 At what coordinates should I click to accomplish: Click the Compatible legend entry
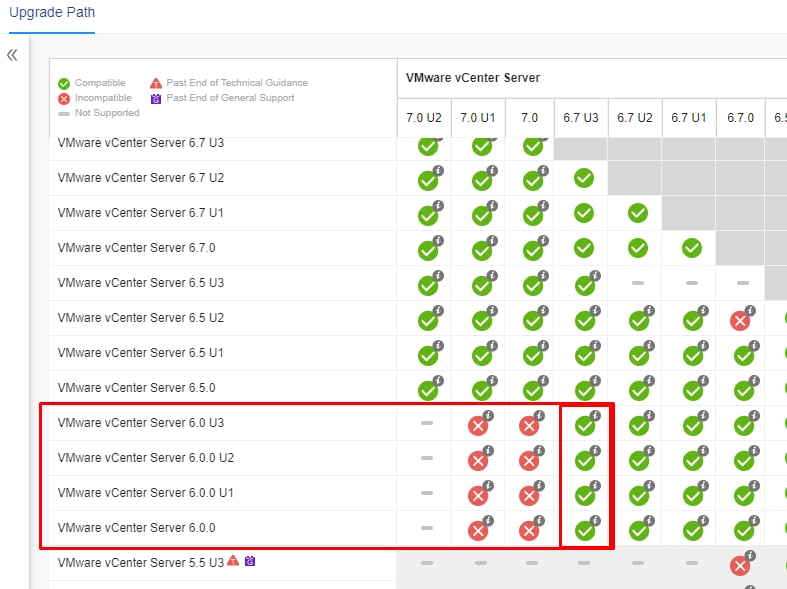tap(92, 83)
